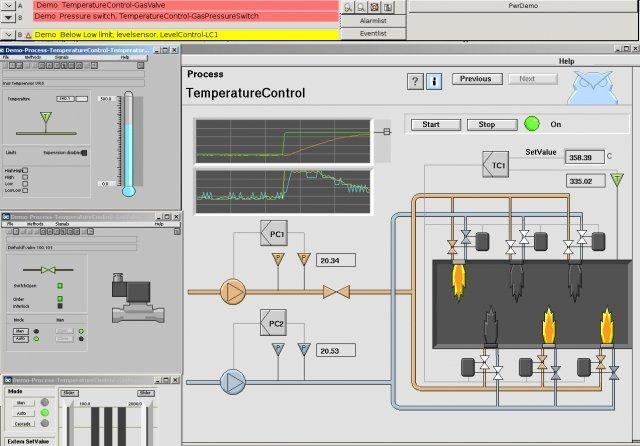
Task: Click the right blue pressure sensor beside 20.53
Action: pos(304,349)
